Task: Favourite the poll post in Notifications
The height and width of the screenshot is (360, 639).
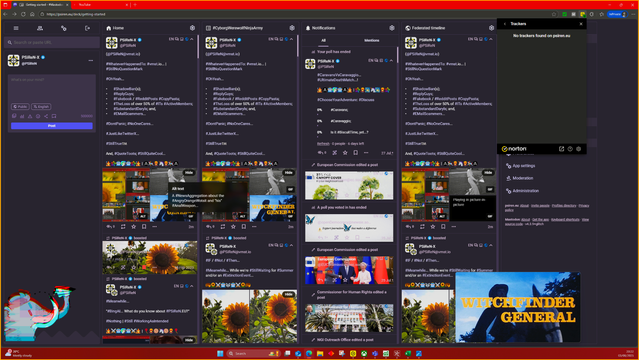Action: click(x=345, y=153)
